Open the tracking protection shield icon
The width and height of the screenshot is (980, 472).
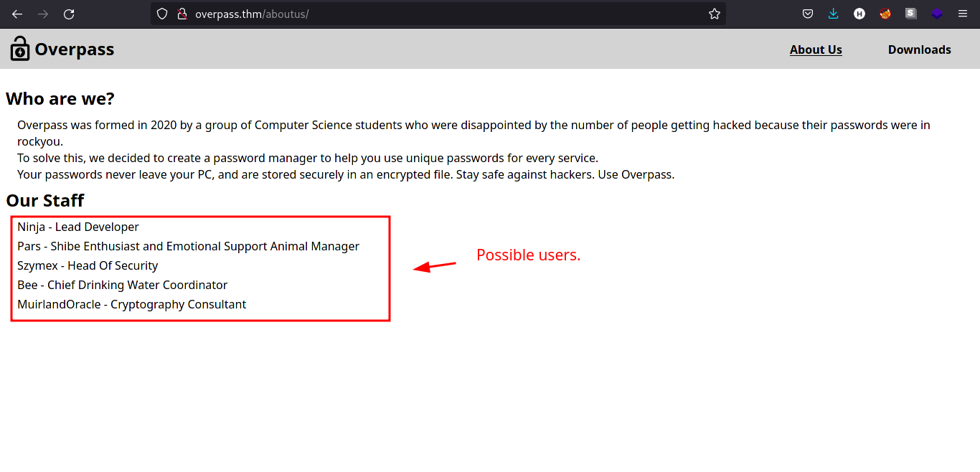tap(162, 14)
